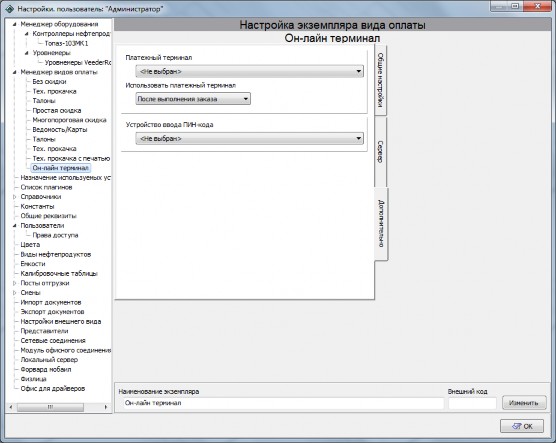The width and height of the screenshot is (556, 443).
Task: Open the После выполнения заказа combo box
Action: click(193, 99)
